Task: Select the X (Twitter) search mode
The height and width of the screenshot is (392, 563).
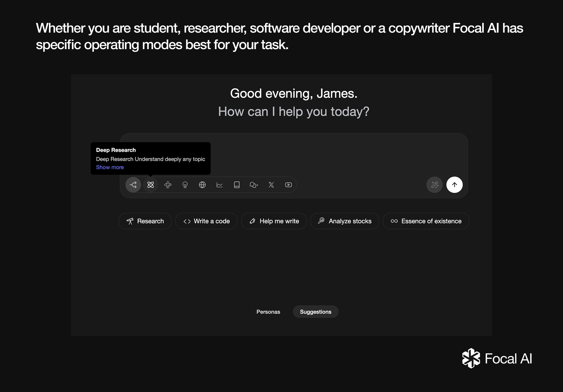Action: [x=271, y=185]
